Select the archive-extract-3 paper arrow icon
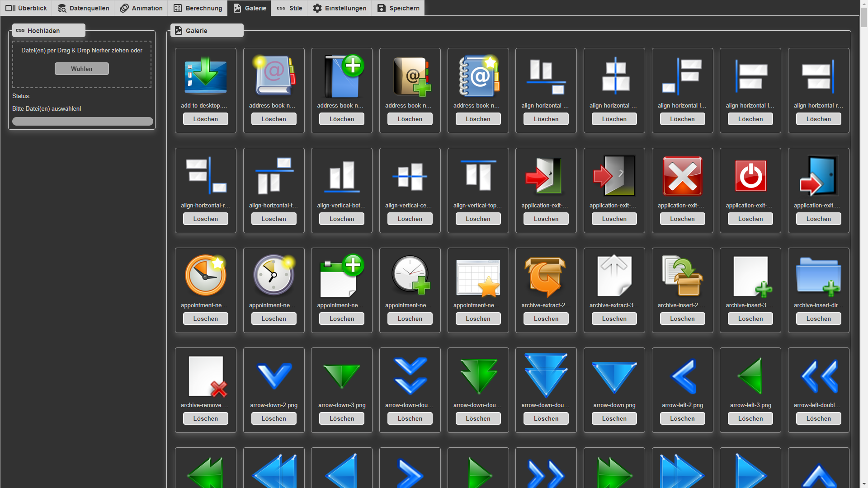868x488 pixels. coord(614,276)
